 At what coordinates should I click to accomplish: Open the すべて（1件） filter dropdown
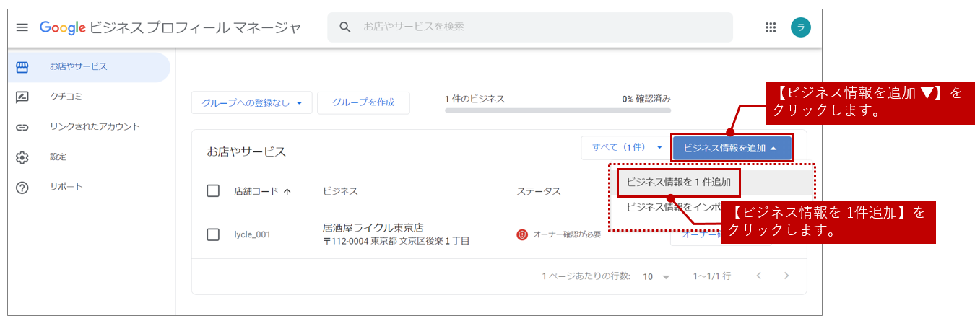tap(625, 147)
